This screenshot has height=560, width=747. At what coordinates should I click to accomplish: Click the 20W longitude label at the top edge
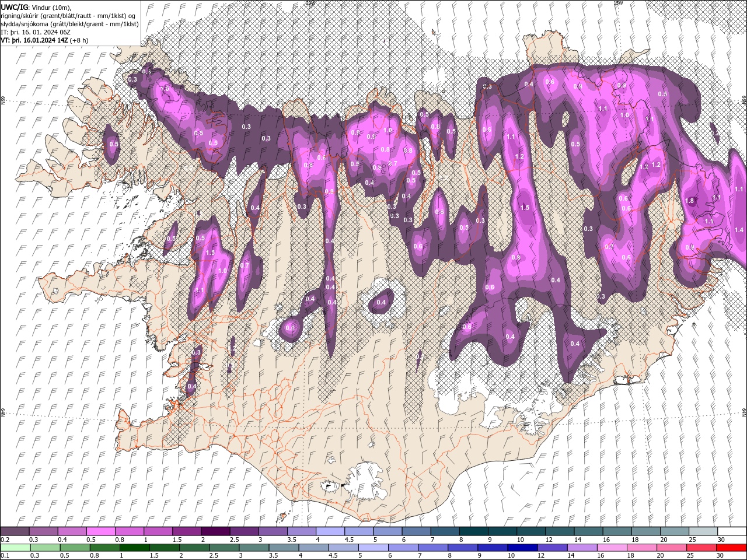(310, 3)
